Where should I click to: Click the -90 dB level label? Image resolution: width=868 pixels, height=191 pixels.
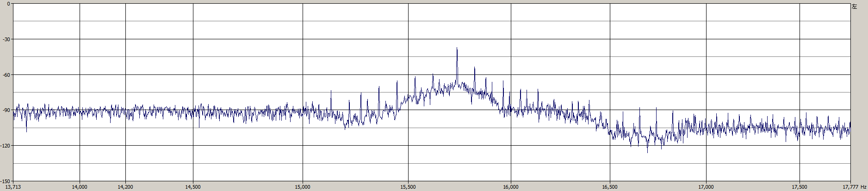point(7,110)
